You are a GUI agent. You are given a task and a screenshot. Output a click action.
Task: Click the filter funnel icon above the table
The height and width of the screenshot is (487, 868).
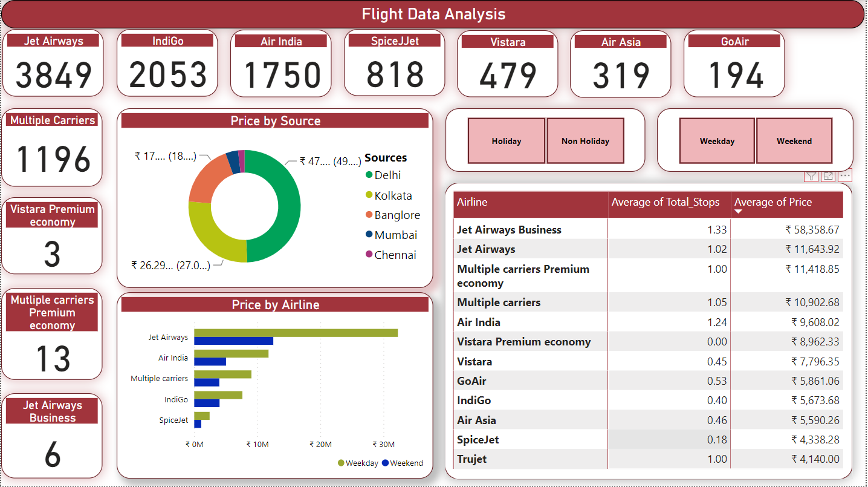point(811,176)
